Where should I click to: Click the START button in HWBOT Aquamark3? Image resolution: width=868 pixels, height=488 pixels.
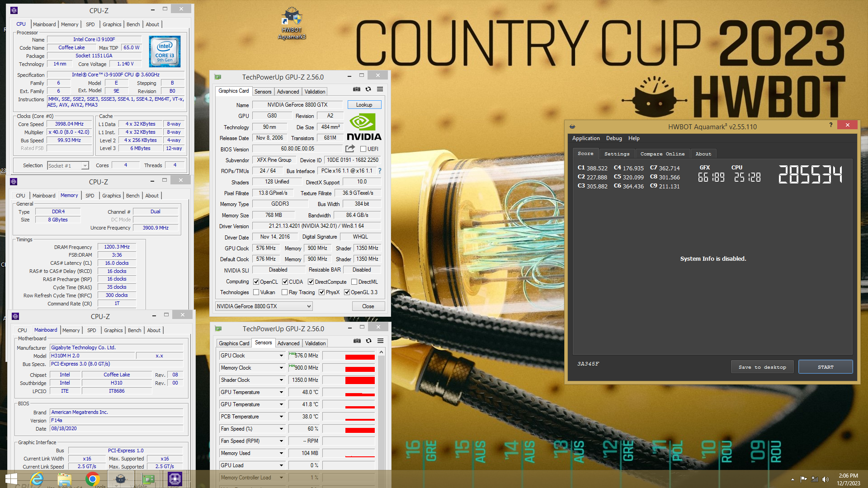click(x=826, y=367)
